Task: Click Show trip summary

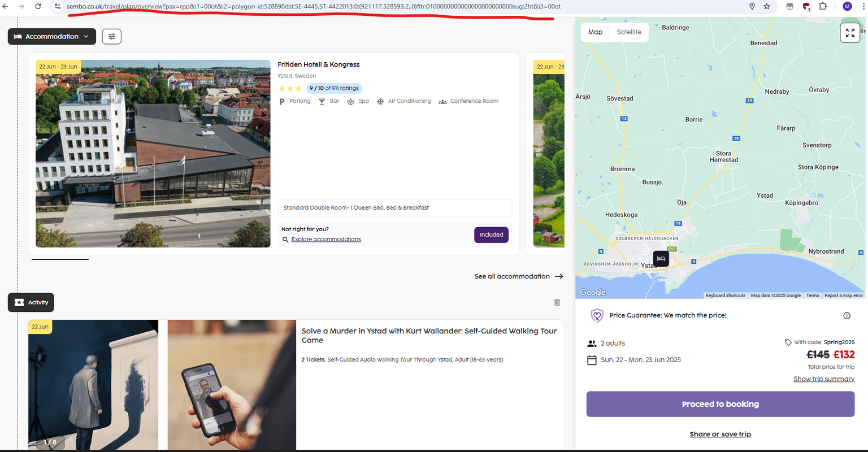Action: coord(824,379)
